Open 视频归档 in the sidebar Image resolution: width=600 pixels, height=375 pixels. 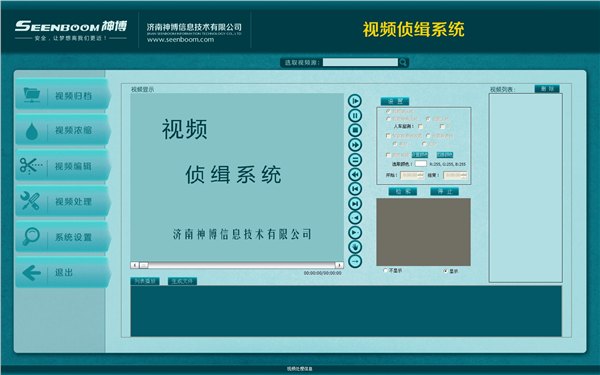63,95
